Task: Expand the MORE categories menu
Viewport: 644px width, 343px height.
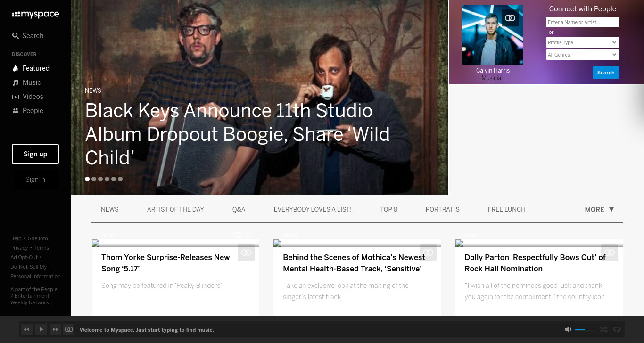Action: [x=599, y=210]
